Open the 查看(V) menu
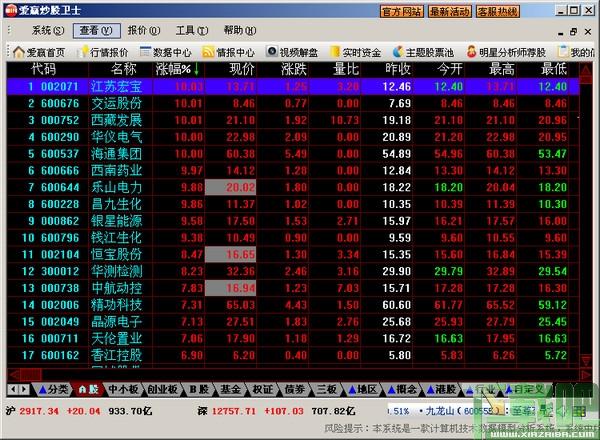 coord(96,31)
